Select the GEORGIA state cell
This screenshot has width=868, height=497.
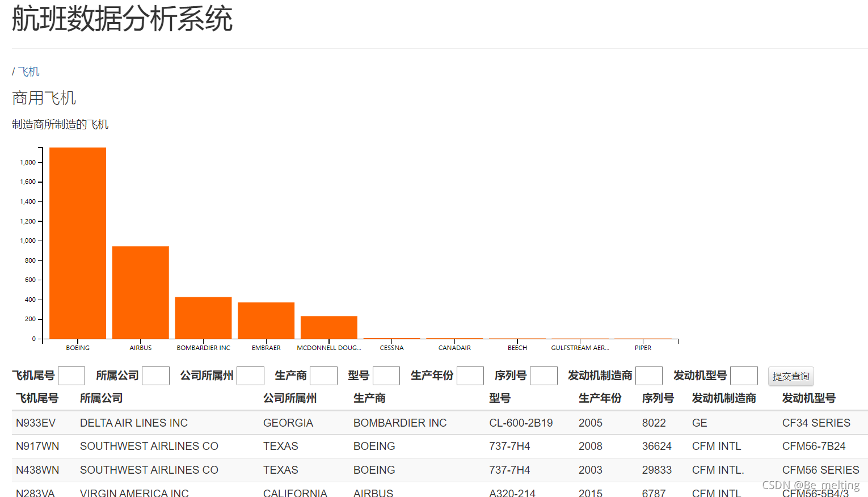[288, 423]
